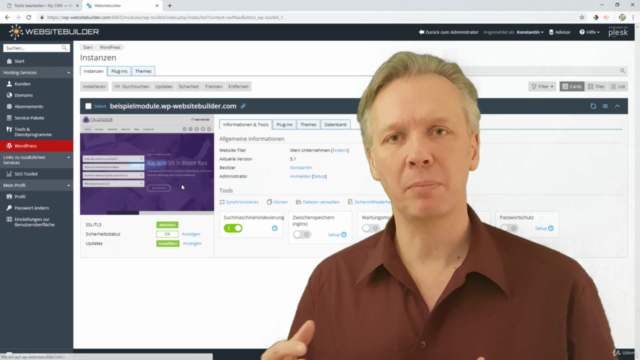Click the Synchronisieren tool
Viewport: 640px width, 360px height.
click(239, 202)
